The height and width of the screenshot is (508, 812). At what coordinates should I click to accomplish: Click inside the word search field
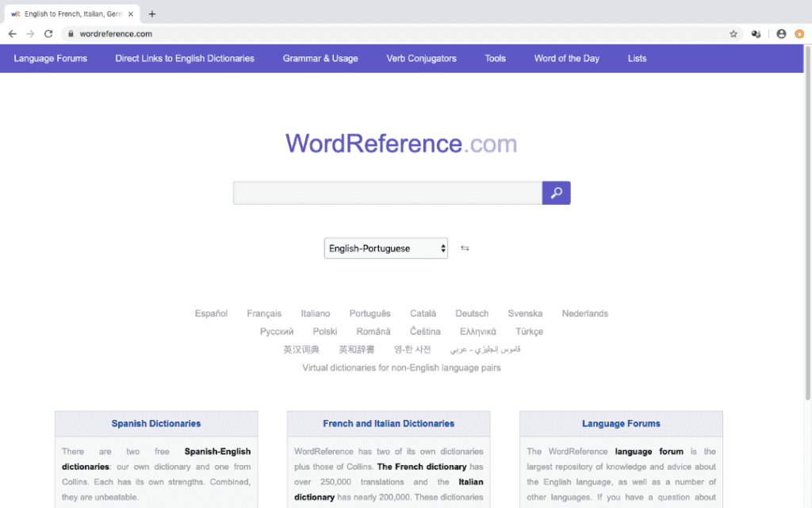tap(387, 193)
